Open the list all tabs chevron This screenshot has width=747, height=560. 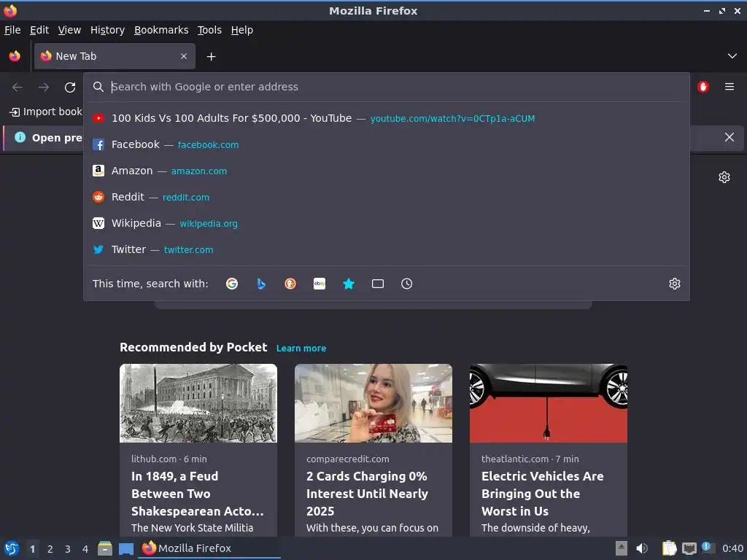tap(732, 56)
